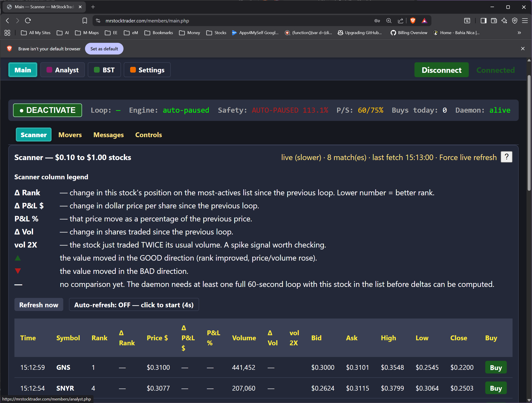Go back with browser back arrow
The width and height of the screenshot is (532, 403).
[x=8, y=21]
